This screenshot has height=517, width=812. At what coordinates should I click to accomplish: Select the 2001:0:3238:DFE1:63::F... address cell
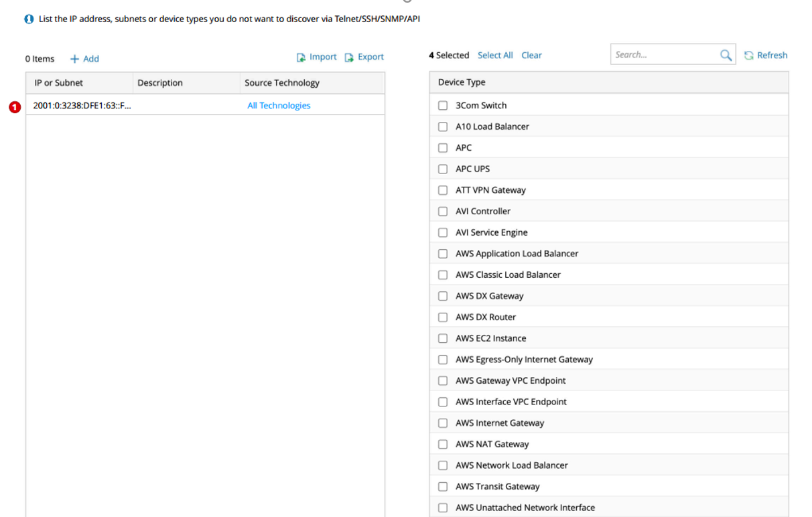(82, 105)
